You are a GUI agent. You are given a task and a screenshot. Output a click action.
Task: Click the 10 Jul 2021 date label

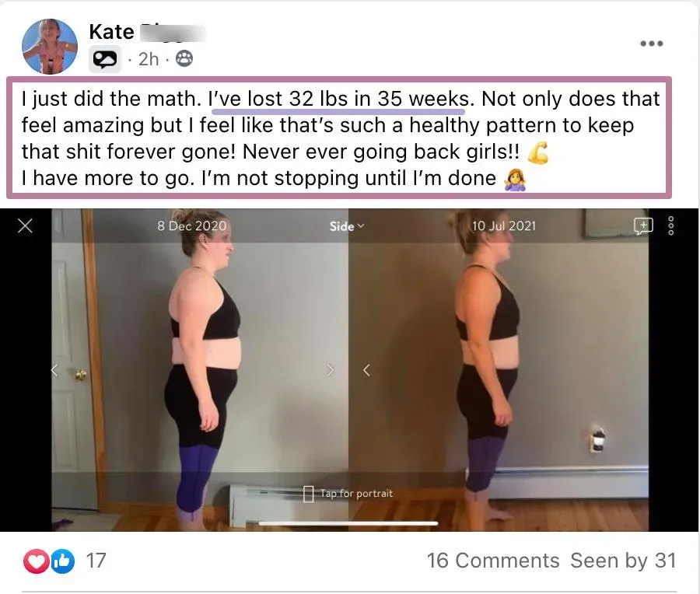point(503,225)
